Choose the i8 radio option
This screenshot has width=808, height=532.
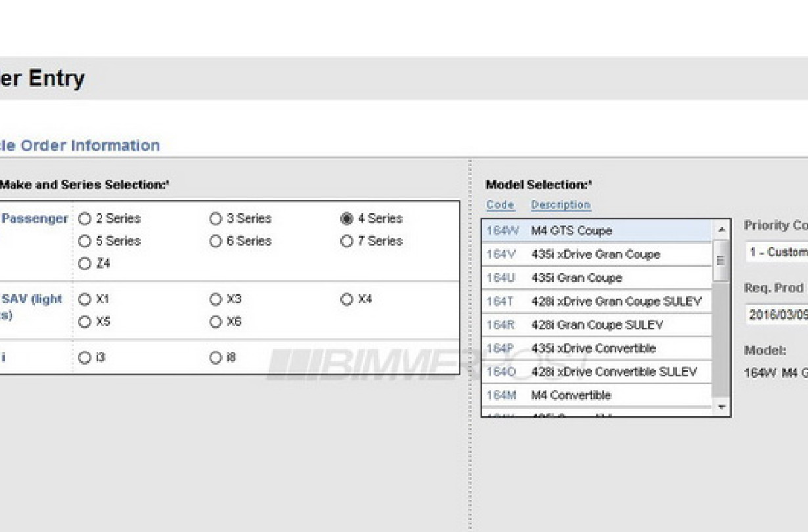pos(215,358)
